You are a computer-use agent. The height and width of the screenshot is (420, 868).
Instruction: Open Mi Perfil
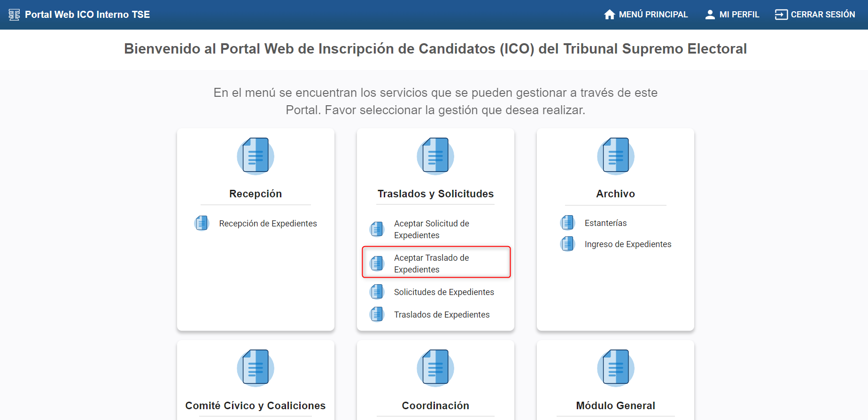coord(739,15)
